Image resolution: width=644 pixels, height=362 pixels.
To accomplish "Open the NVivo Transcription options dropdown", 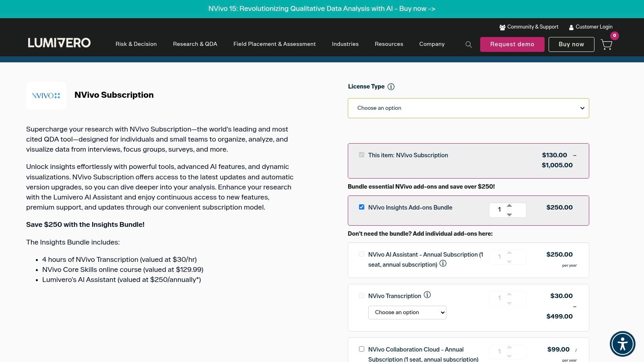I will [x=407, y=312].
